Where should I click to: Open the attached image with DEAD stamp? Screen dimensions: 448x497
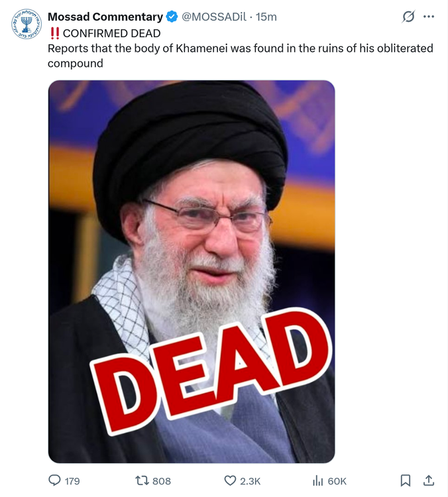pyautogui.click(x=192, y=272)
